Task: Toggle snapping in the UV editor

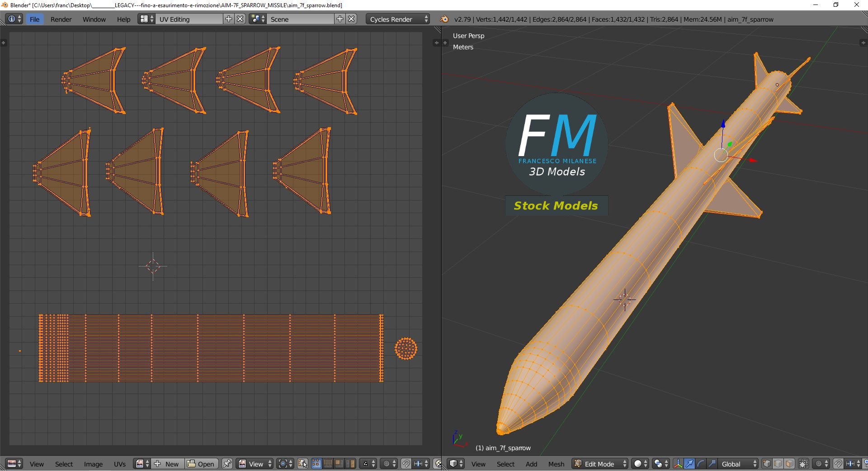Action: (406, 464)
